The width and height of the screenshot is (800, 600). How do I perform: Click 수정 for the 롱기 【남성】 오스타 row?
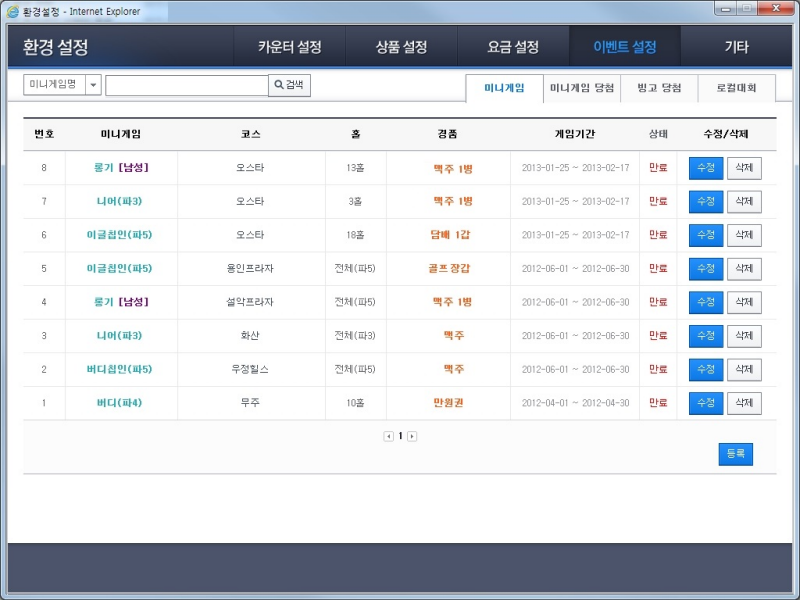point(706,167)
